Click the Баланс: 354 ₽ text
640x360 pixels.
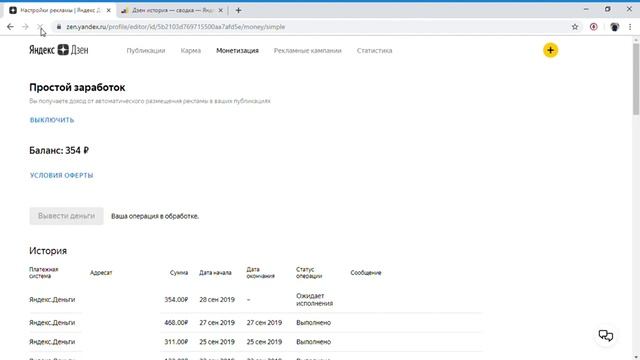click(59, 150)
